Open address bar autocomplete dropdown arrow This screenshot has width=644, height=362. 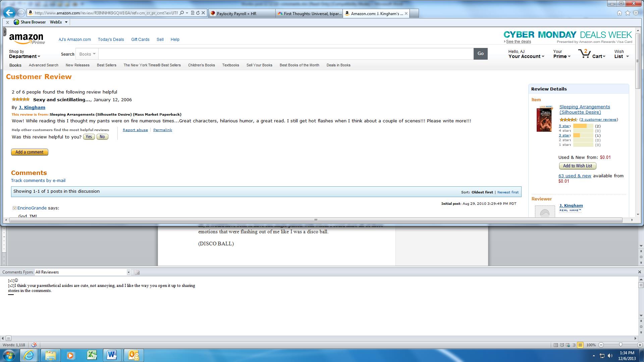pyautogui.click(x=187, y=13)
